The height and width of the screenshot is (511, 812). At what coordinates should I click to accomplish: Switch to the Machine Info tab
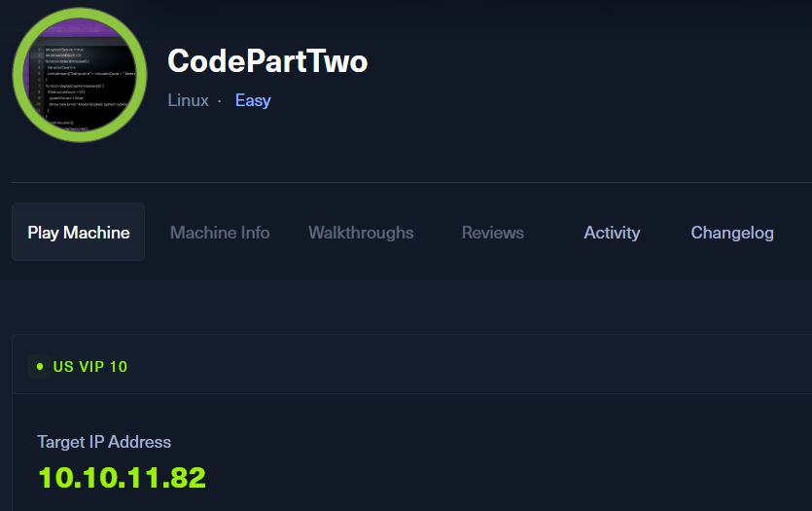[220, 233]
